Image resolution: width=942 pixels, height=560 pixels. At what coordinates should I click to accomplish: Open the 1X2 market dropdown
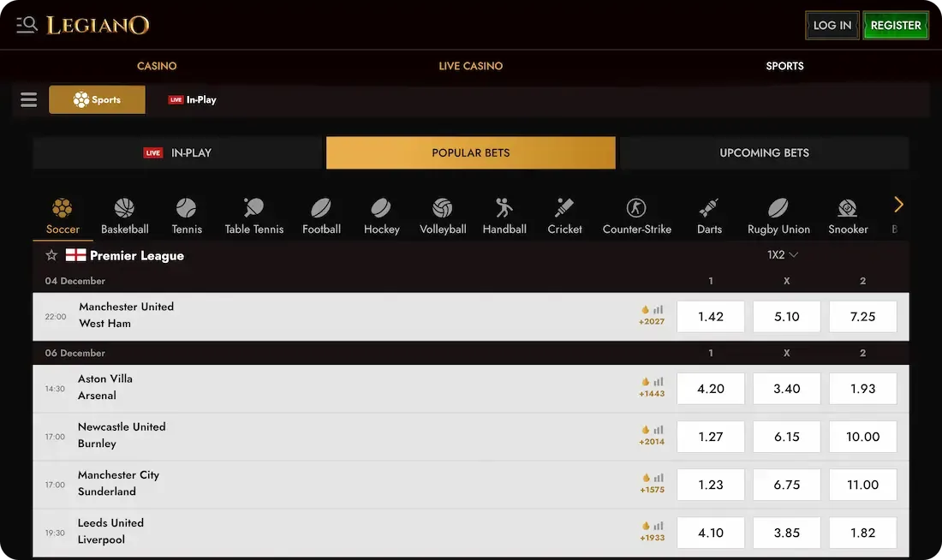point(782,254)
